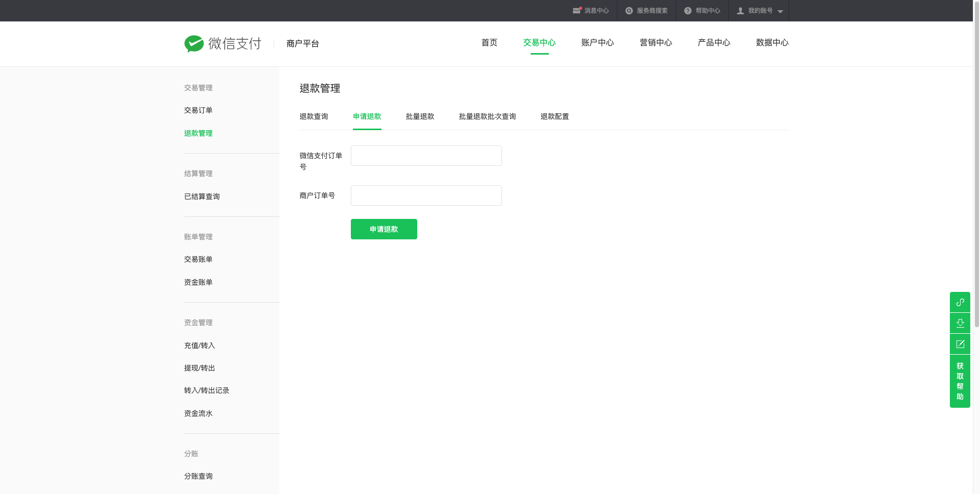
Task: Click the 获取帮助 floating button
Action: coord(960,381)
